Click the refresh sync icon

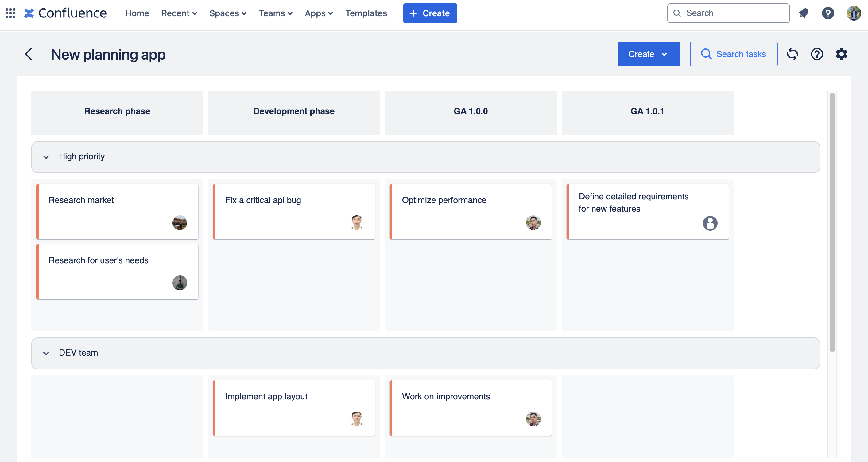click(x=792, y=54)
